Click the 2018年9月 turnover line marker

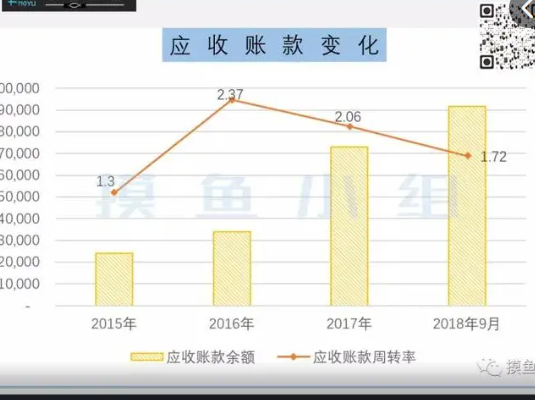click(468, 156)
